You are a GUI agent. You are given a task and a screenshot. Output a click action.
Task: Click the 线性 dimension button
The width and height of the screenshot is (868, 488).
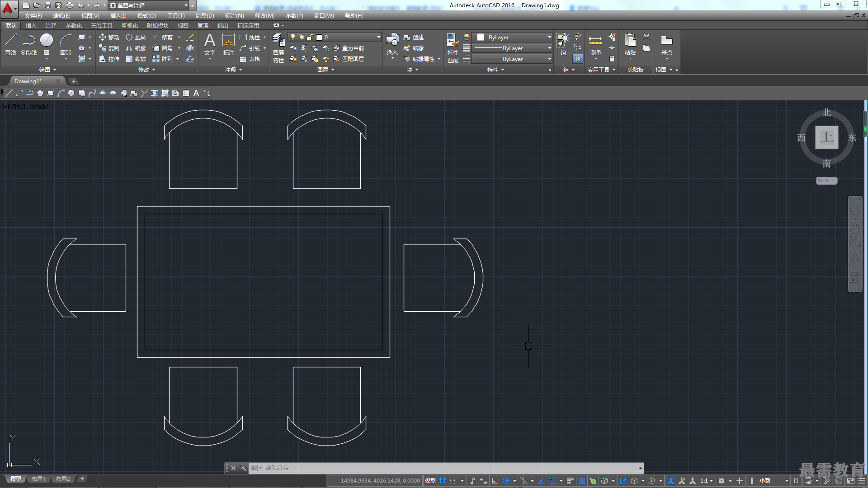pos(250,37)
